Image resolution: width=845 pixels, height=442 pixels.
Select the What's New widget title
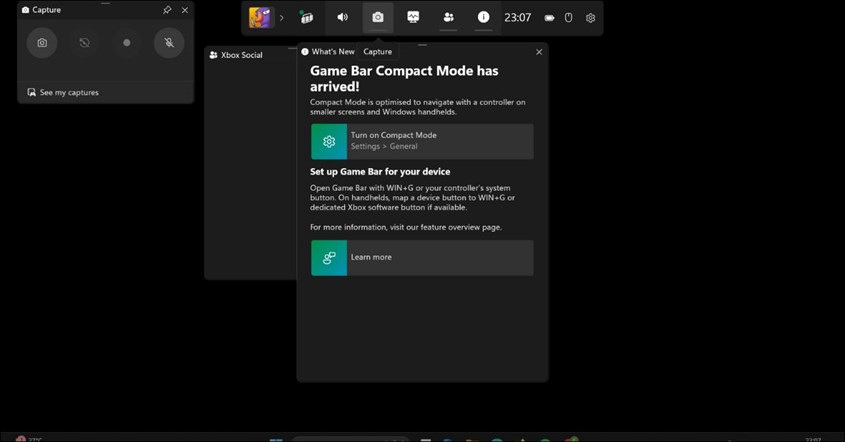pos(333,52)
